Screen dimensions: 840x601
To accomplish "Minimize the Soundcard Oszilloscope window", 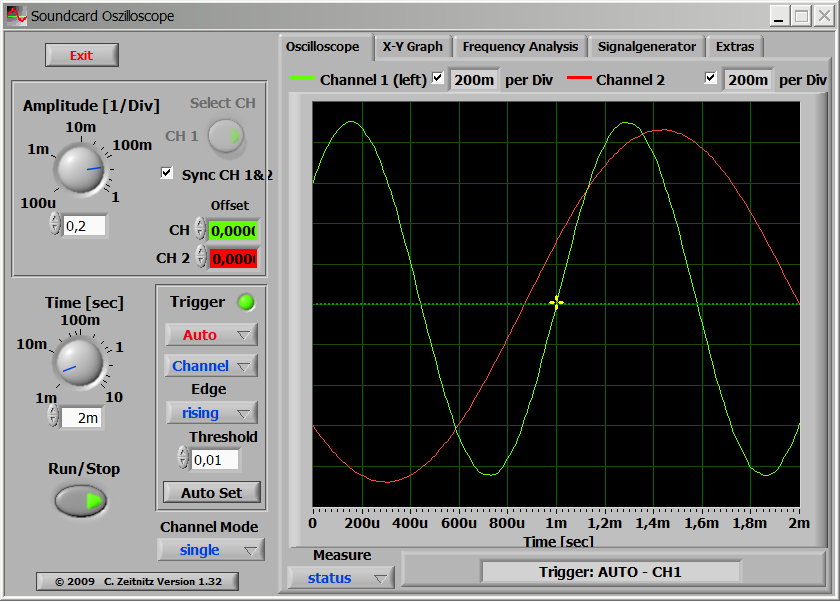I will click(x=779, y=16).
